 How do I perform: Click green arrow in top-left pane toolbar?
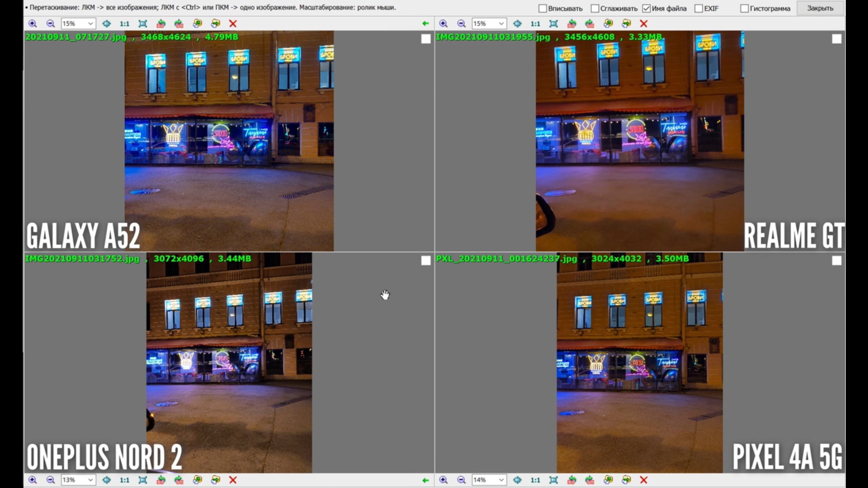425,23
